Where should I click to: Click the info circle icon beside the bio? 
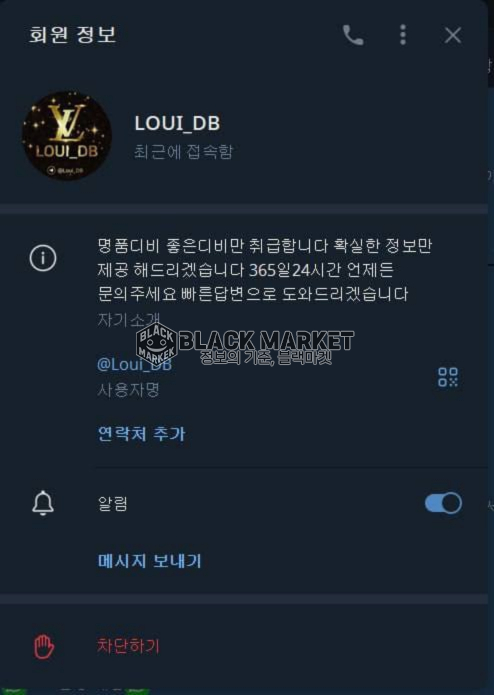(x=43, y=258)
